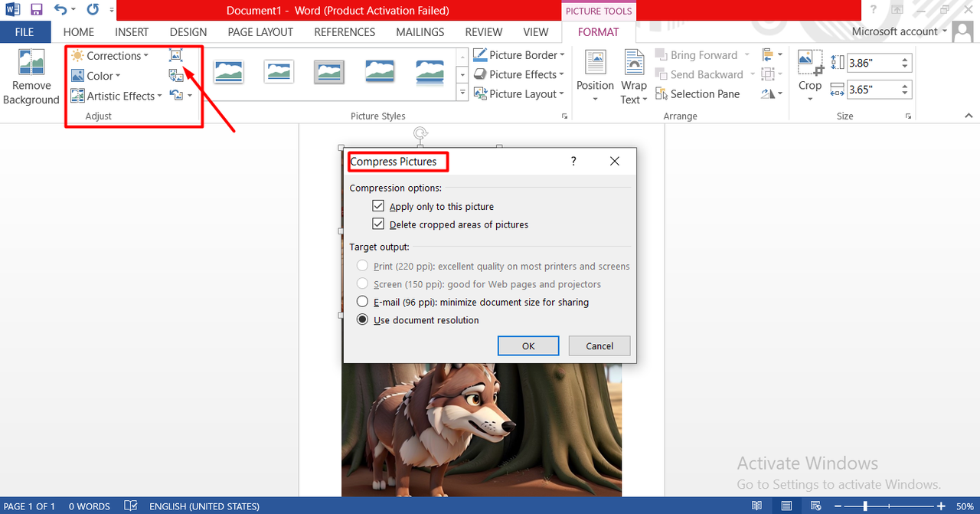Screen dimensions: 980x514
Task: Click the zoom in plus icon
Action: pos(942,506)
